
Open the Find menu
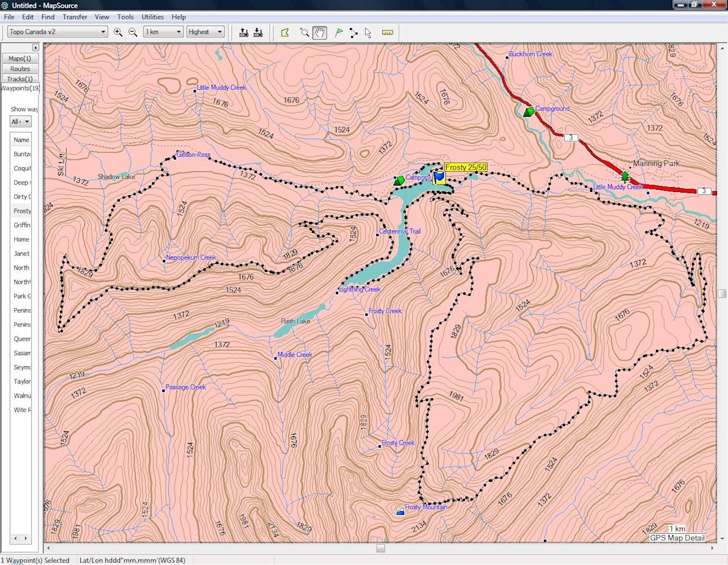point(48,17)
